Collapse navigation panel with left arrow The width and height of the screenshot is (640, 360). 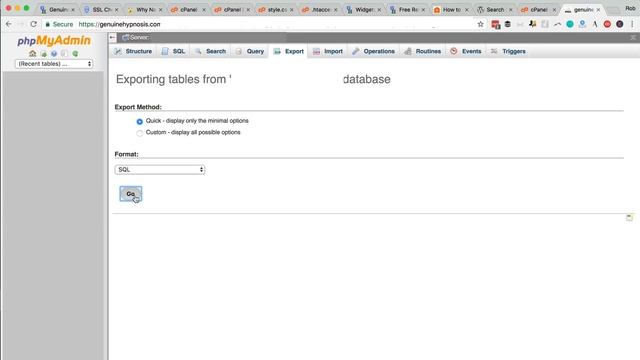click(x=112, y=37)
